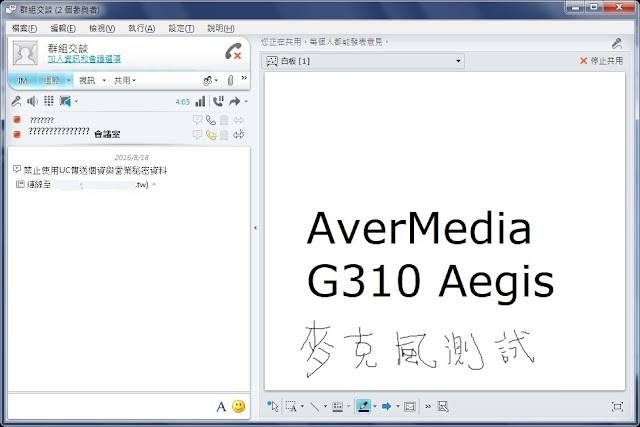Click the message input field
This screenshot has height=427, width=640.
[x=110, y=406]
